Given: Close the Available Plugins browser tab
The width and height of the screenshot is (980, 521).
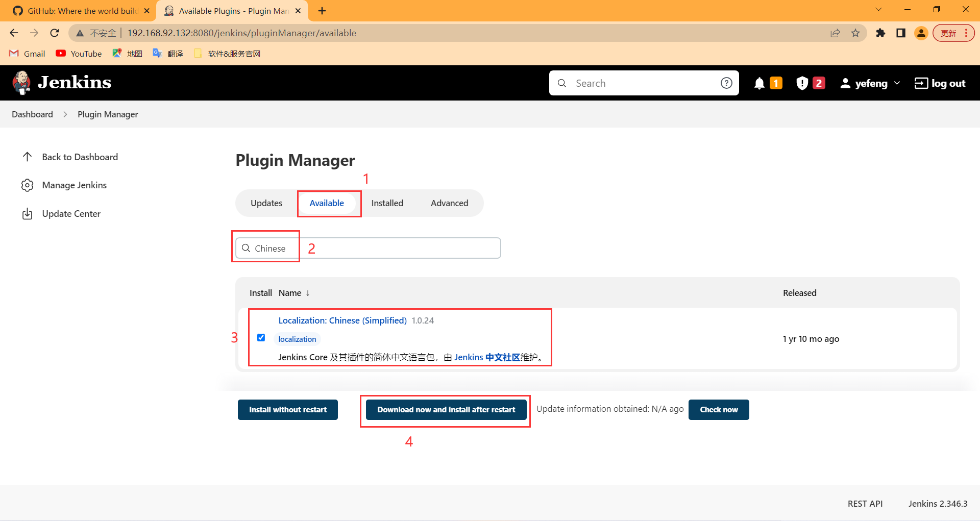Looking at the screenshot, I should click(298, 11).
